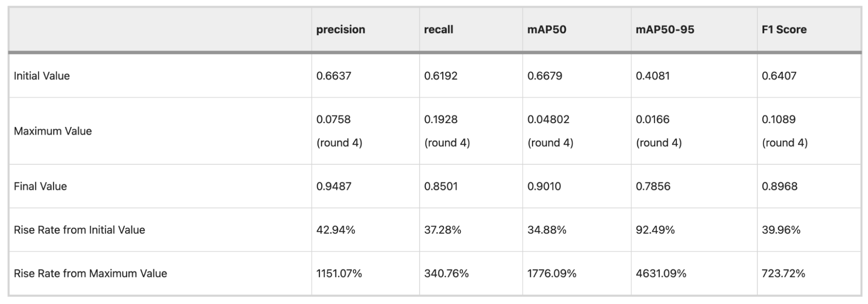Click Rise Rate from Maximum Value label
The width and height of the screenshot is (868, 304).
pyautogui.click(x=90, y=273)
